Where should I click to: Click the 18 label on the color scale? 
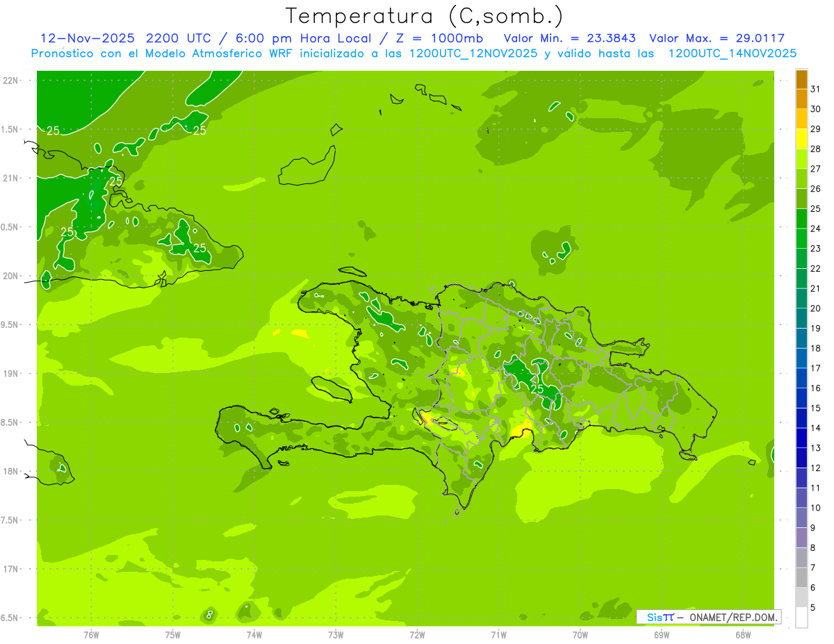(815, 348)
